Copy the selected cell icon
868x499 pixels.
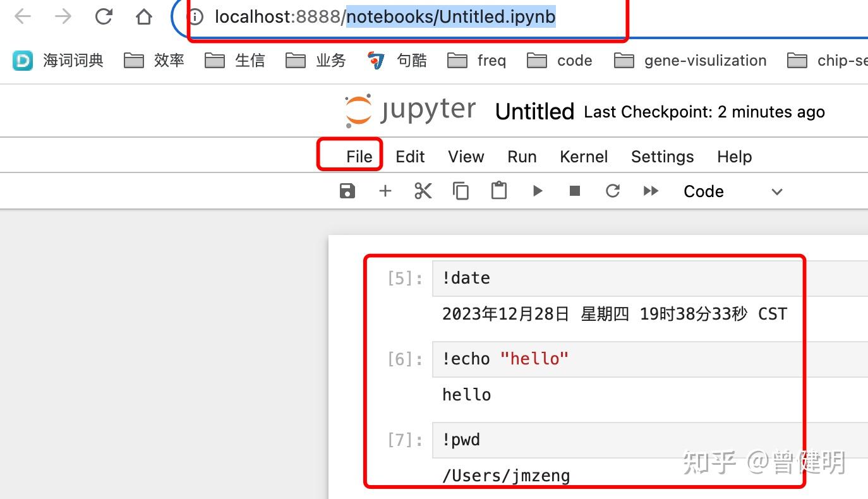click(461, 191)
